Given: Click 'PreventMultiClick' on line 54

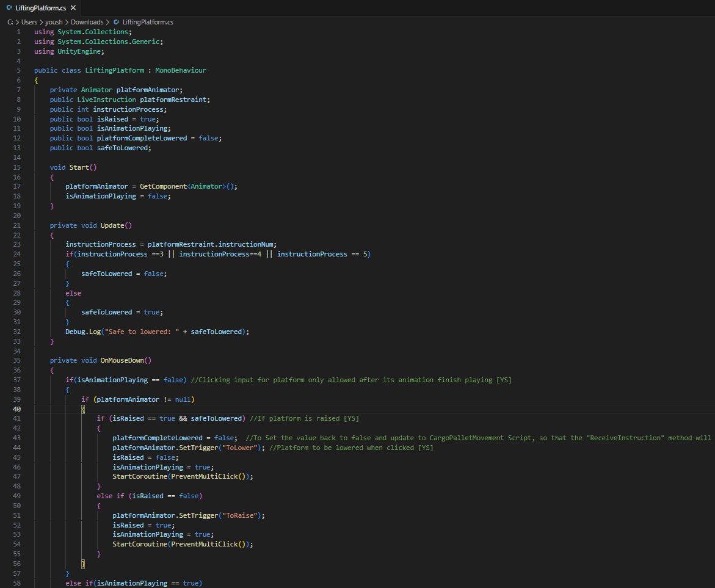Looking at the screenshot, I should coord(205,544).
